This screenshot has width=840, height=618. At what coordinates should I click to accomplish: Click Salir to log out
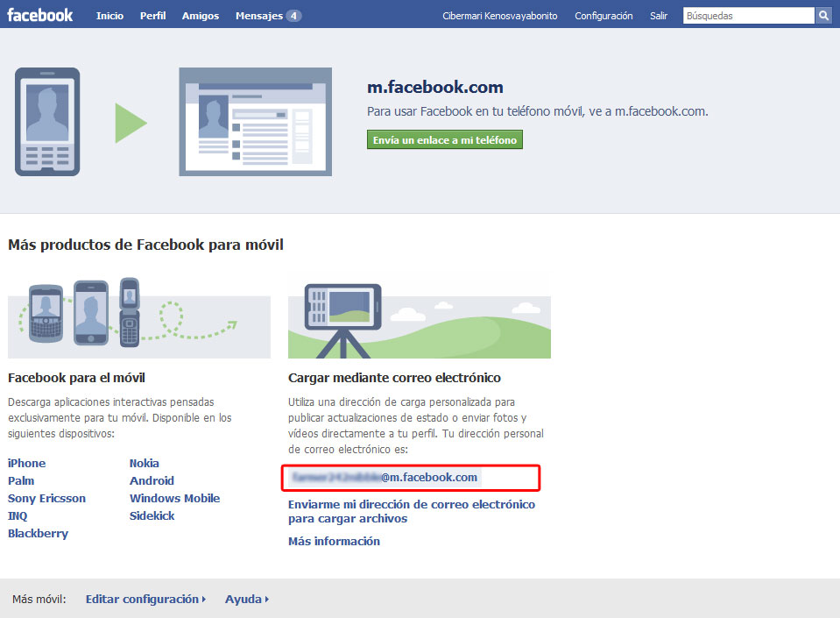pyautogui.click(x=659, y=16)
